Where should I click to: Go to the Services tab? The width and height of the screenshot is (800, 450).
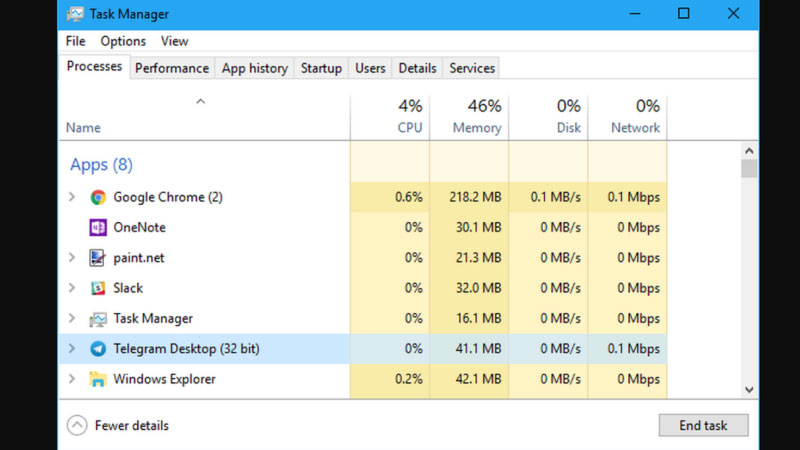point(472,68)
